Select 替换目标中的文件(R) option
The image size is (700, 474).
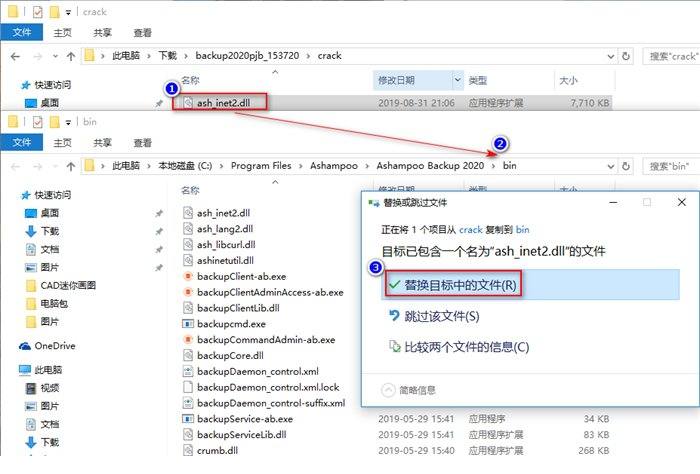click(531, 285)
